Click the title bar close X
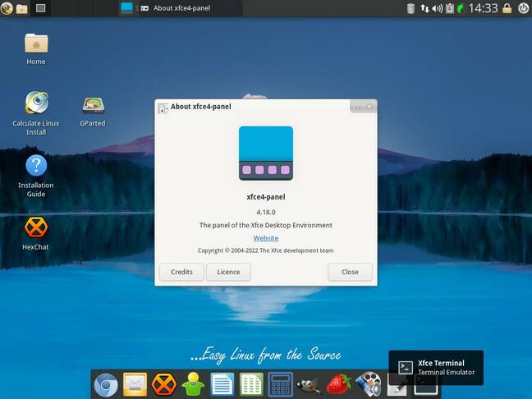Screen dimensions: 532x399 [369, 107]
